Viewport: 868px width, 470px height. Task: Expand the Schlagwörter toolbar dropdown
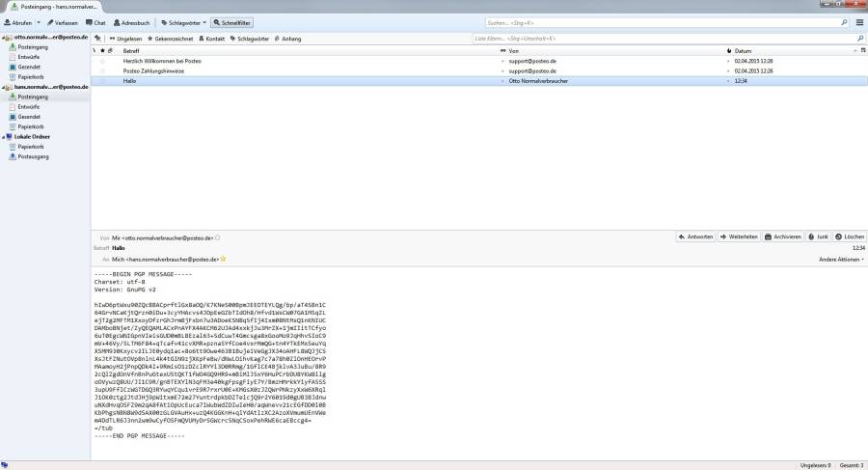pyautogui.click(x=204, y=22)
